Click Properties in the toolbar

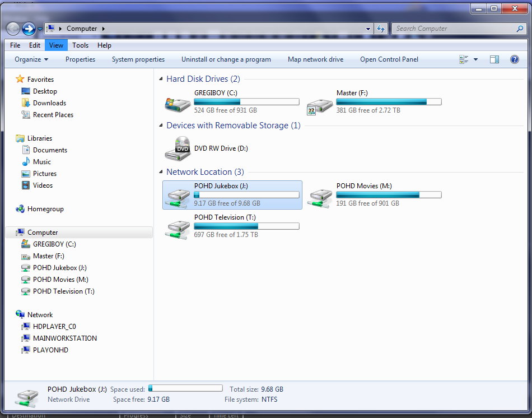click(x=81, y=59)
